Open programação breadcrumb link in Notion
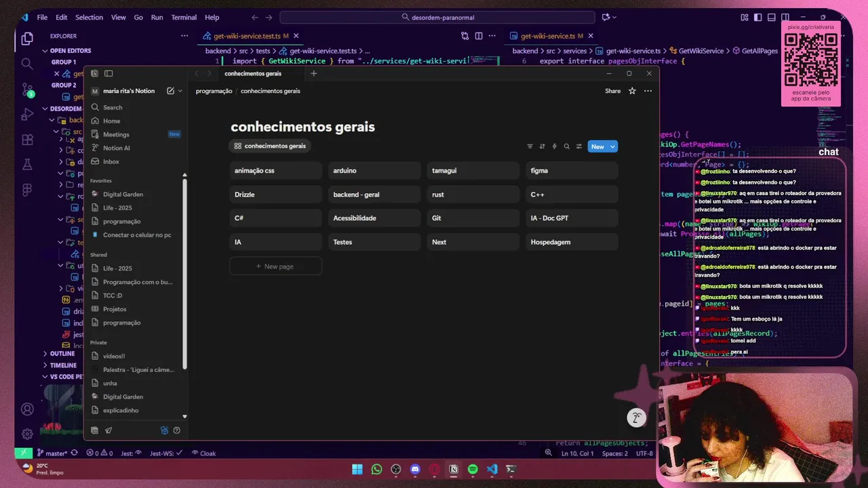The image size is (868, 488). pyautogui.click(x=214, y=91)
